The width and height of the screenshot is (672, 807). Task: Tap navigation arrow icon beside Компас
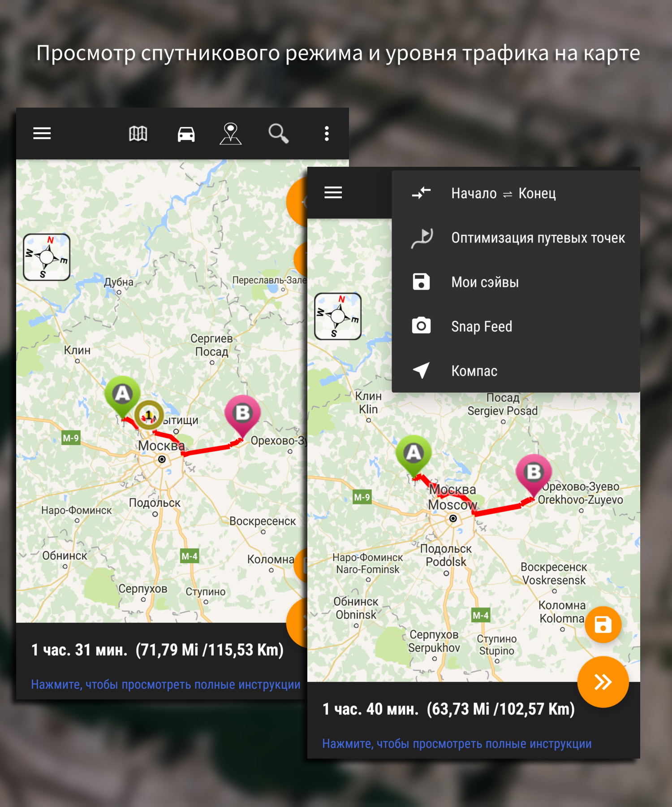click(x=421, y=370)
